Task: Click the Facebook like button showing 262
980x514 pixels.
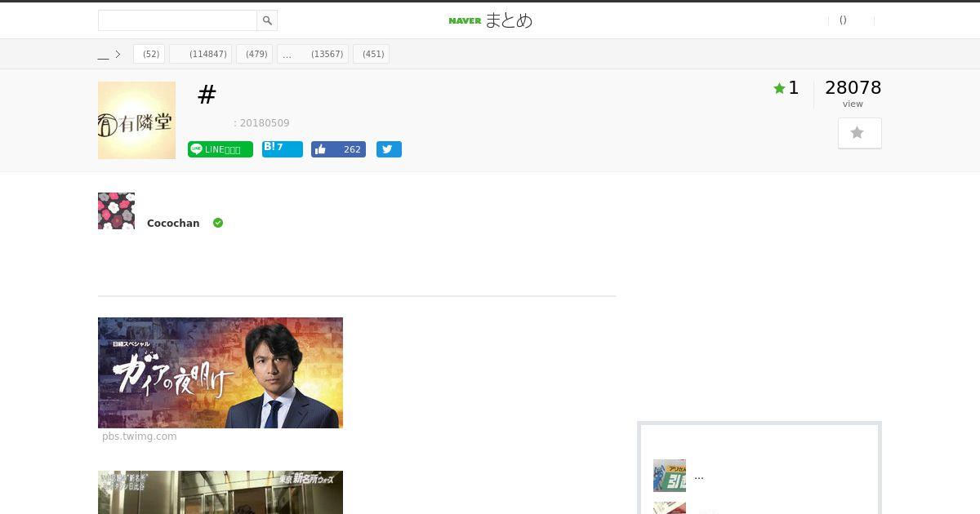Action: [x=338, y=149]
